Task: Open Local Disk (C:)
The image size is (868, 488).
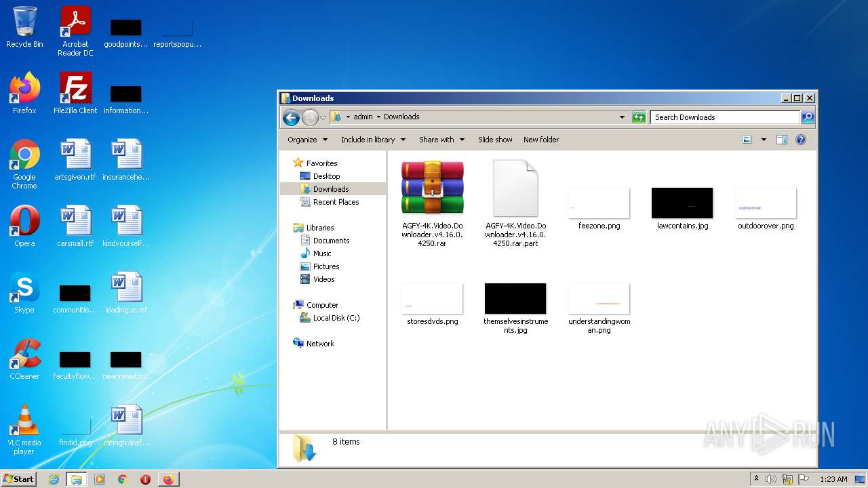Action: (336, 318)
